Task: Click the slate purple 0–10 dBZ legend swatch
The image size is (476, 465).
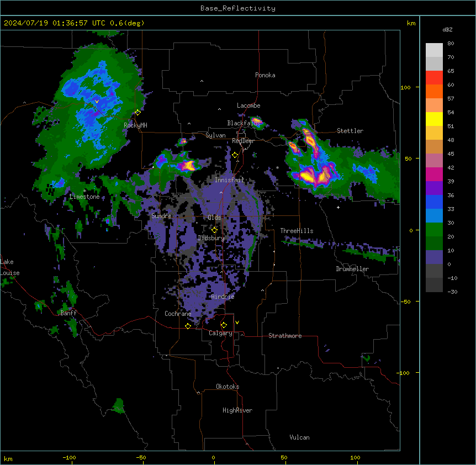Action: (434, 257)
